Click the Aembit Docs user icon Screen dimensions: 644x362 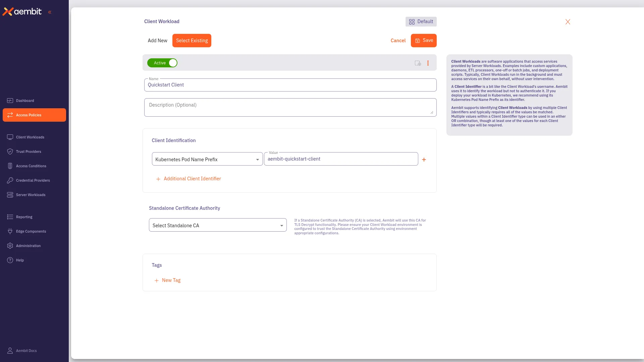pos(10,351)
